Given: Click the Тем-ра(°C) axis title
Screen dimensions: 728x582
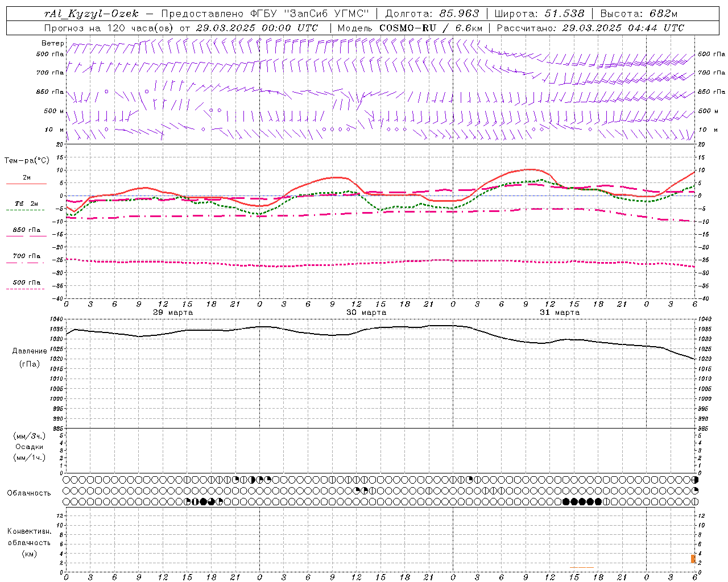Looking at the screenshot, I should [27, 161].
